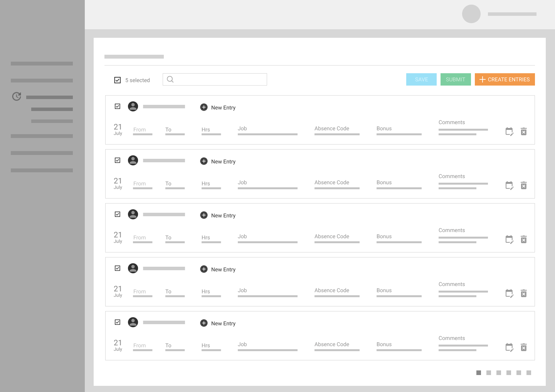This screenshot has width=555, height=392.
Task: Add New Entry plus icon, third card
Action: 204,215
